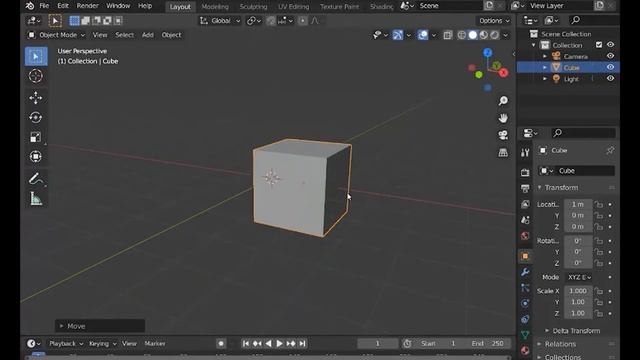Jump to the end frame button

tap(302, 344)
